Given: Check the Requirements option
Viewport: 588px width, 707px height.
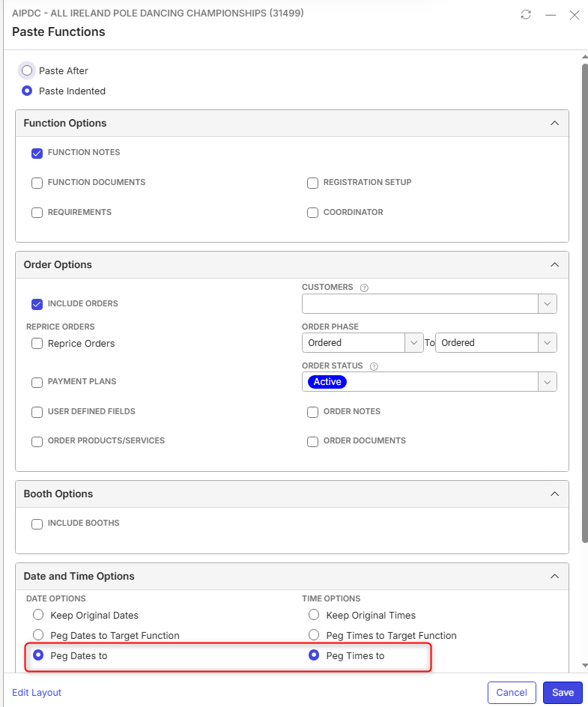Looking at the screenshot, I should pos(37,213).
